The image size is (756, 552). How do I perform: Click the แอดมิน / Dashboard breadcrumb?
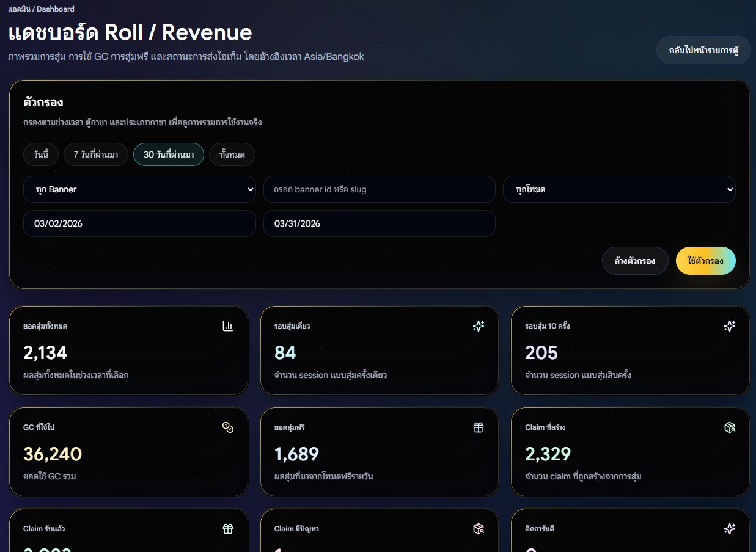pyautogui.click(x=42, y=9)
